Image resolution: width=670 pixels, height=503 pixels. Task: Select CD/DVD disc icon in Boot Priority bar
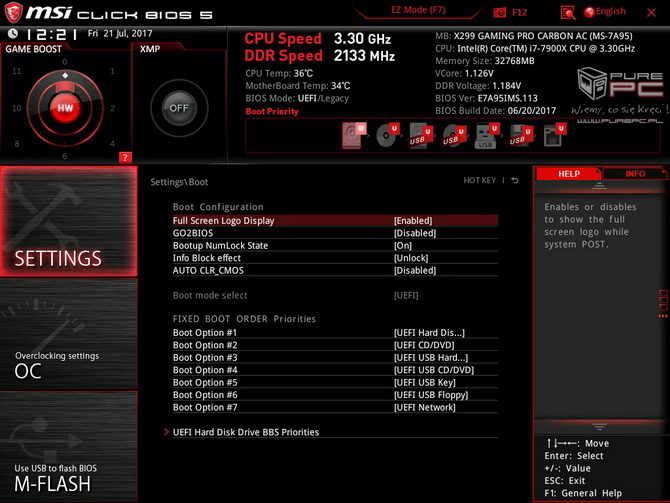point(387,135)
